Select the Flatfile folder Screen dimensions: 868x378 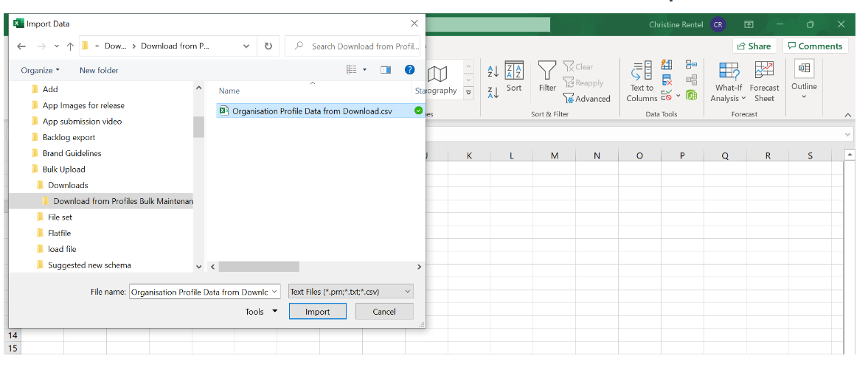coord(59,233)
